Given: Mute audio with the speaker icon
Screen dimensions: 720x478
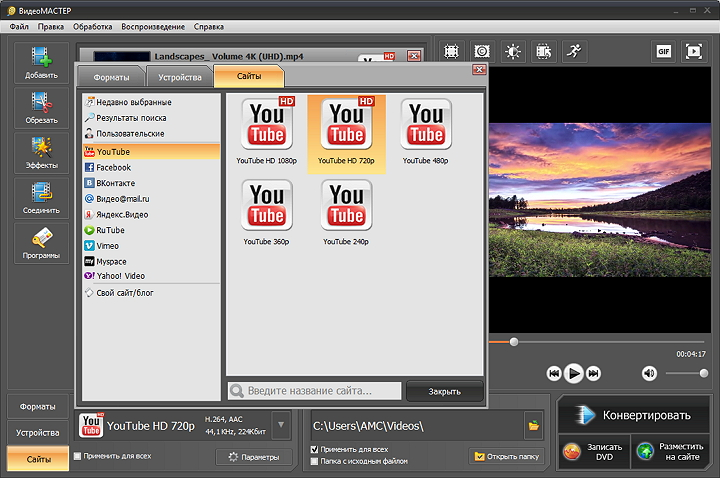Looking at the screenshot, I should coord(649,373).
